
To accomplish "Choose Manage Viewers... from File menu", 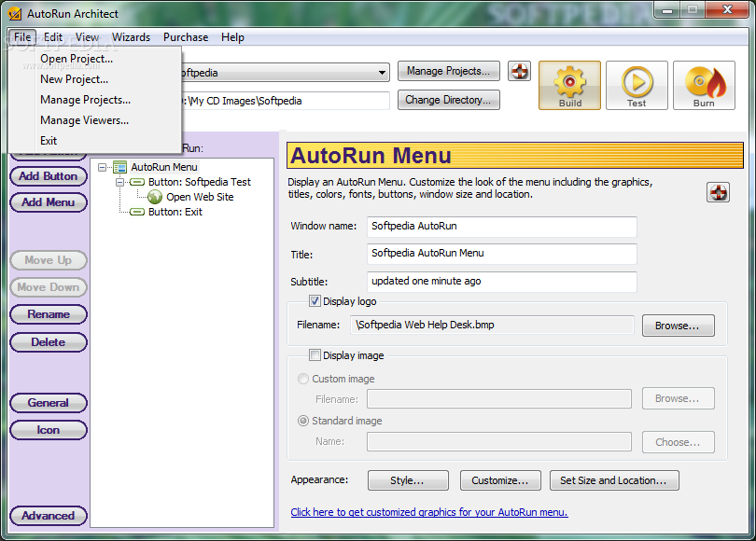I will click(x=94, y=120).
